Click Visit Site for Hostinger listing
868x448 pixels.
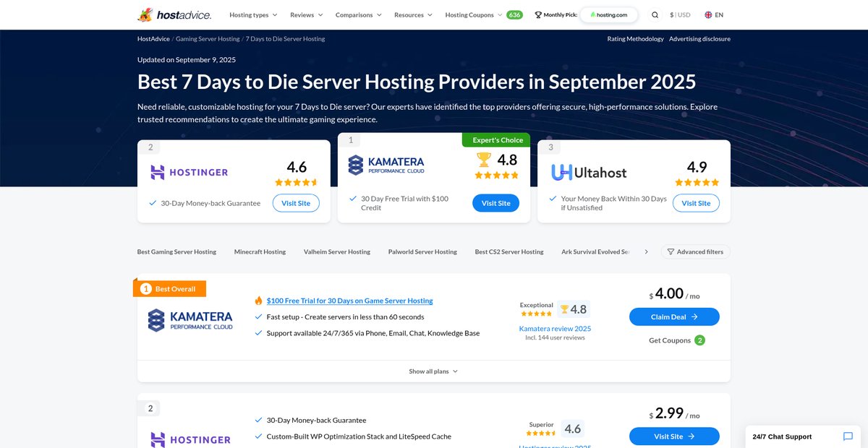coord(674,436)
